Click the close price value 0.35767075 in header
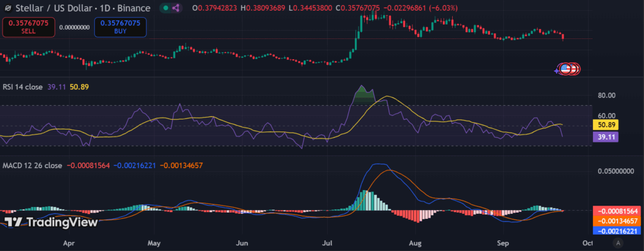Image resolution: width=644 pixels, height=251 pixels. coord(360,8)
